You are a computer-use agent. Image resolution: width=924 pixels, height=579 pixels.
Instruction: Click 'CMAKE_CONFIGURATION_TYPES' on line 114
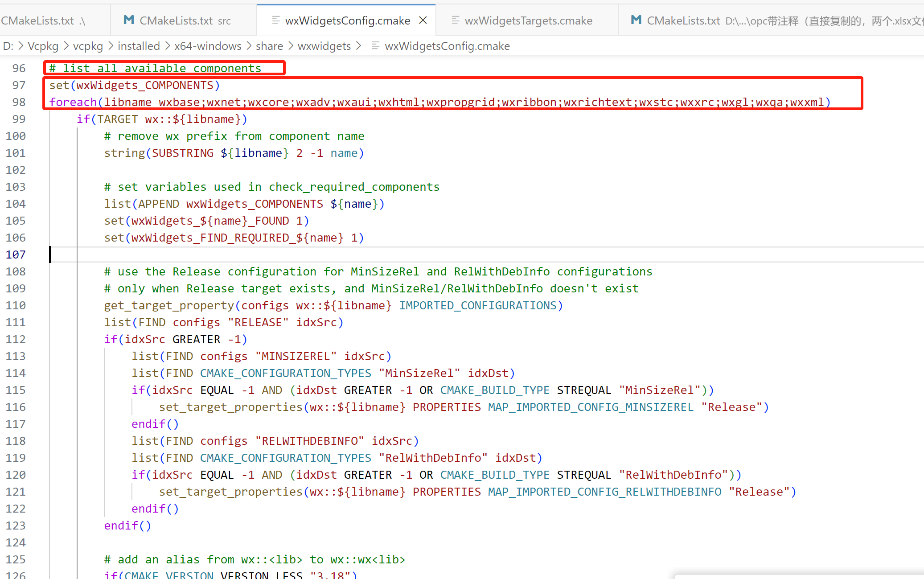tap(286, 373)
